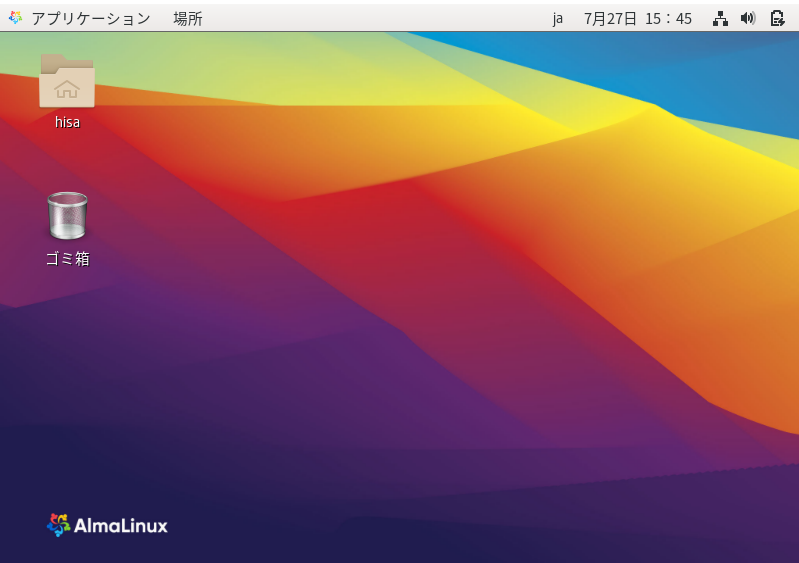Open the clock showing 7月27日 15:45
The height and width of the screenshot is (563, 799).
[637, 19]
